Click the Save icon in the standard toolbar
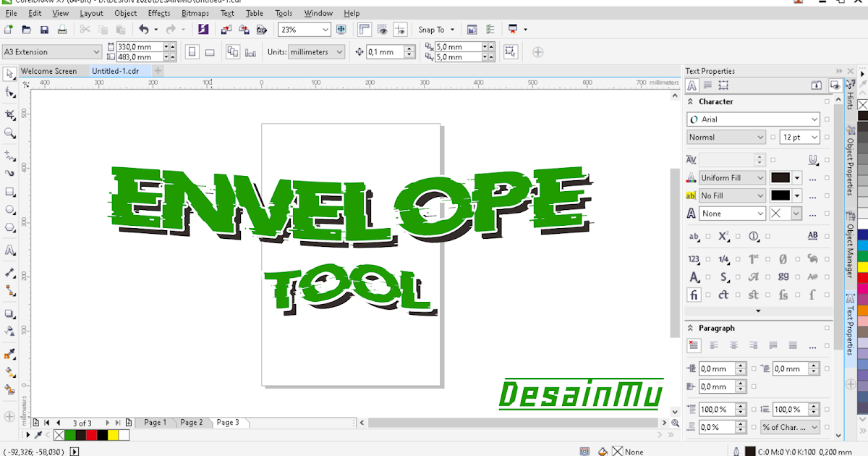The width and height of the screenshot is (868, 456). (x=44, y=29)
